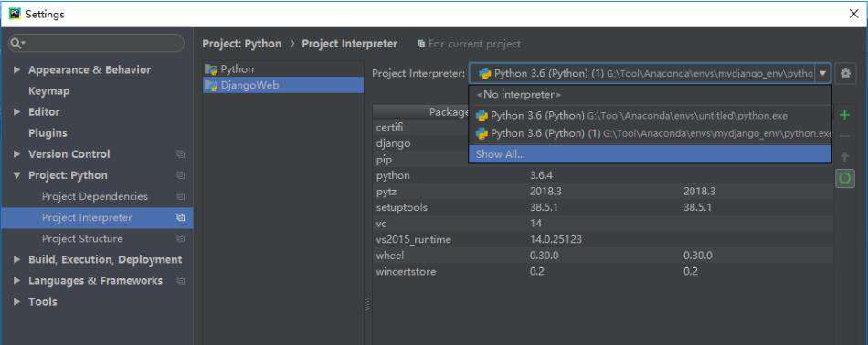Expand Appearance & Behavior section
The image size is (868, 345).
coord(16,69)
